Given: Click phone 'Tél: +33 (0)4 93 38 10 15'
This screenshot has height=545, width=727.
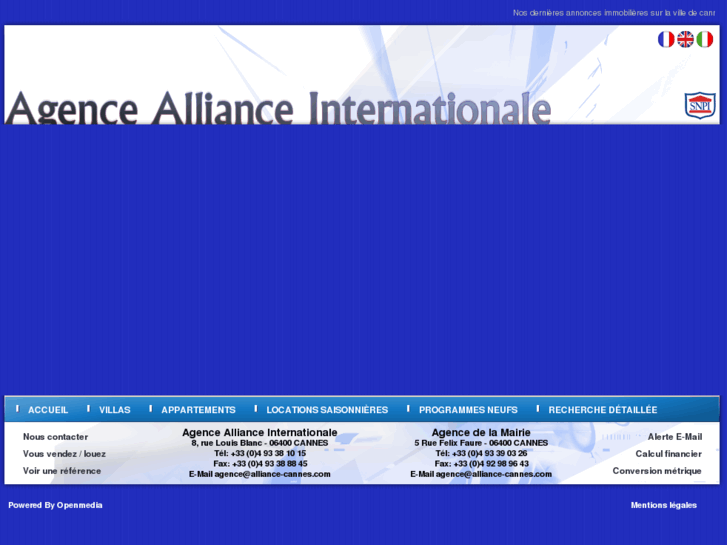Looking at the screenshot, I should click(260, 453).
